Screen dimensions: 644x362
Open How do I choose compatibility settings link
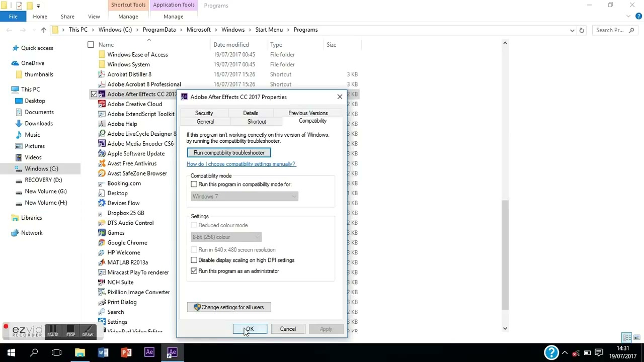click(241, 164)
